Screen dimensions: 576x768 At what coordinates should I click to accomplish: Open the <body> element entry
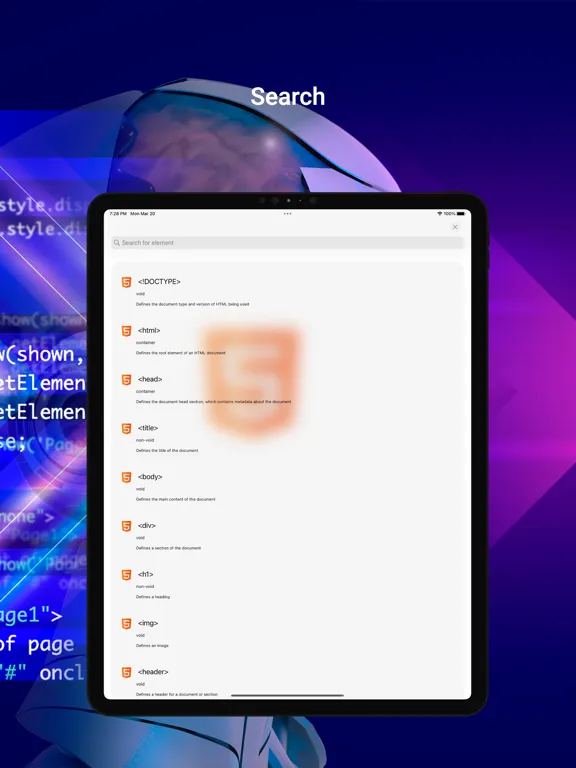click(x=150, y=477)
